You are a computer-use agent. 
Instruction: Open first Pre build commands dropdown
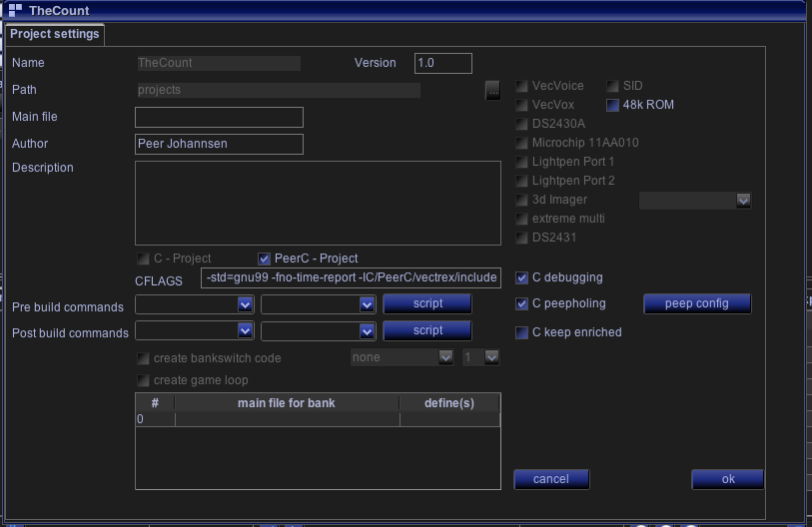[x=245, y=303]
